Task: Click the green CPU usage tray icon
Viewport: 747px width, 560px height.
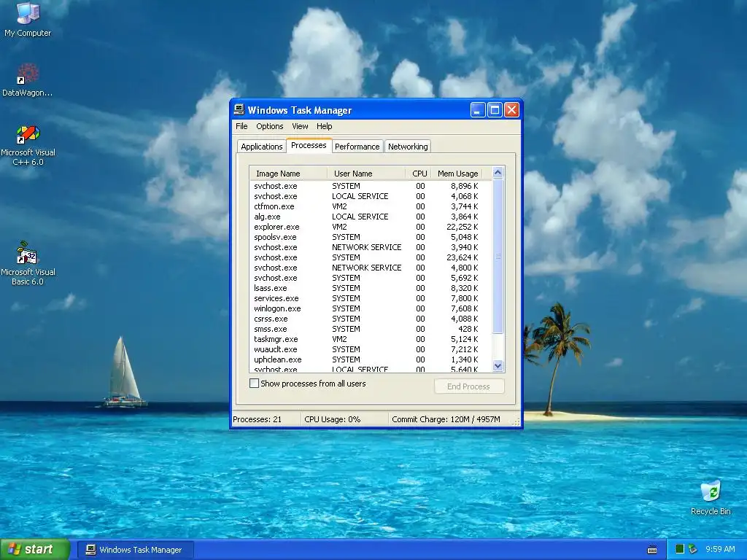Action: coord(680,549)
